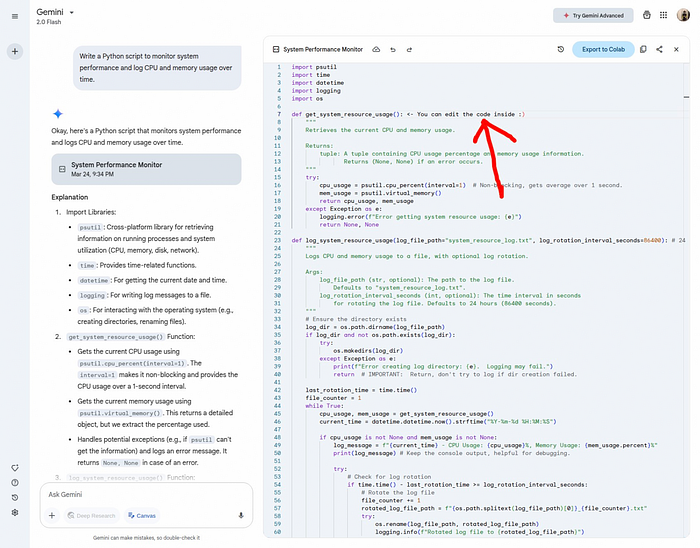This screenshot has width=700, height=548.
Task: Open the System Performance Monitor card
Action: 146,169
